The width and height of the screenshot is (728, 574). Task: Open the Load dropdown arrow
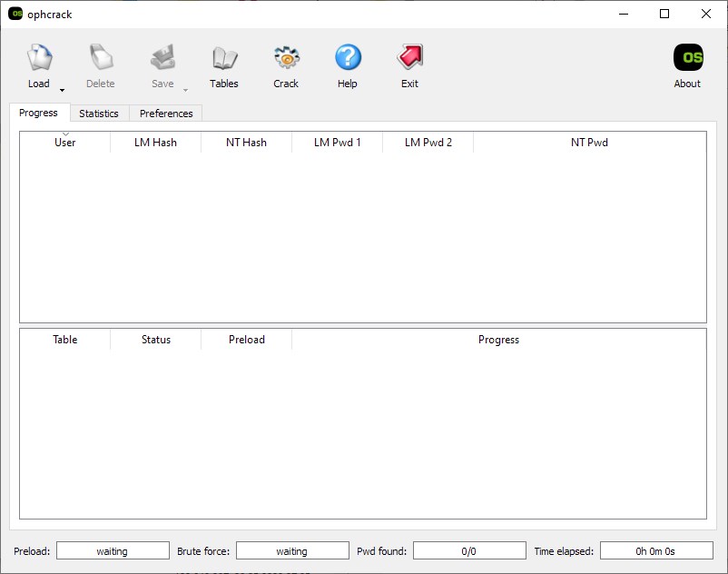point(62,90)
